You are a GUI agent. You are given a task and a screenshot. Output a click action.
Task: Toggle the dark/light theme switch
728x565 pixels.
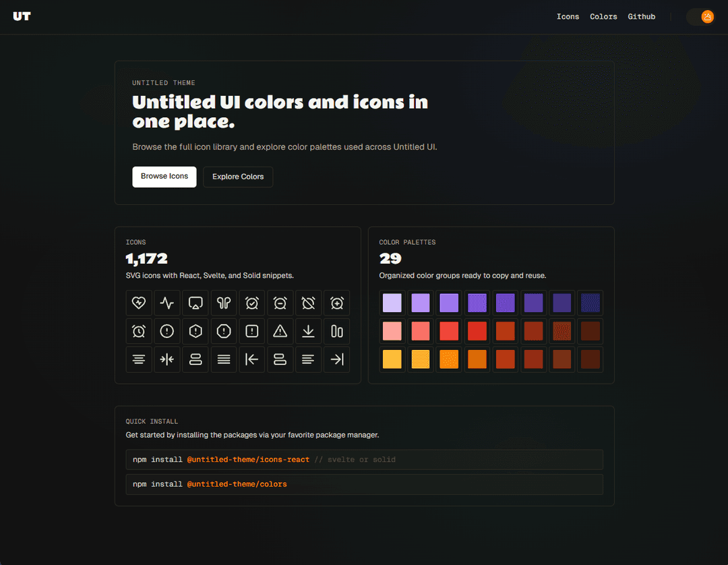coord(700,17)
